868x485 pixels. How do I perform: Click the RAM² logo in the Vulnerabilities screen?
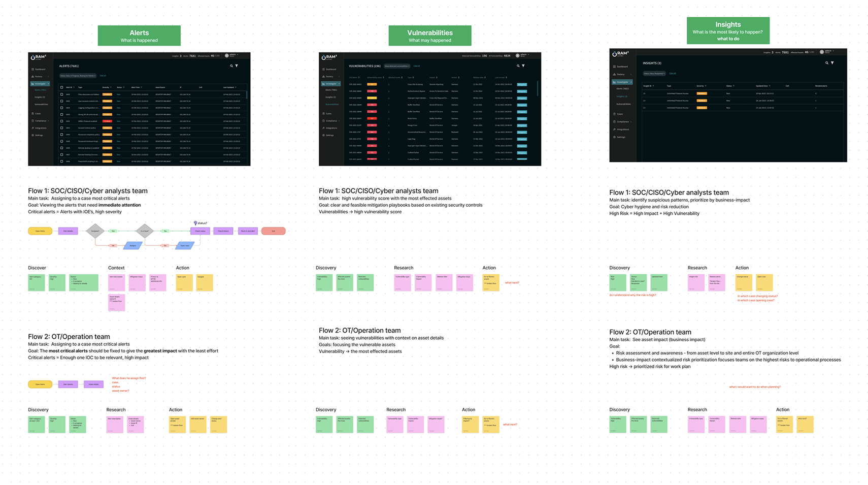tap(329, 57)
